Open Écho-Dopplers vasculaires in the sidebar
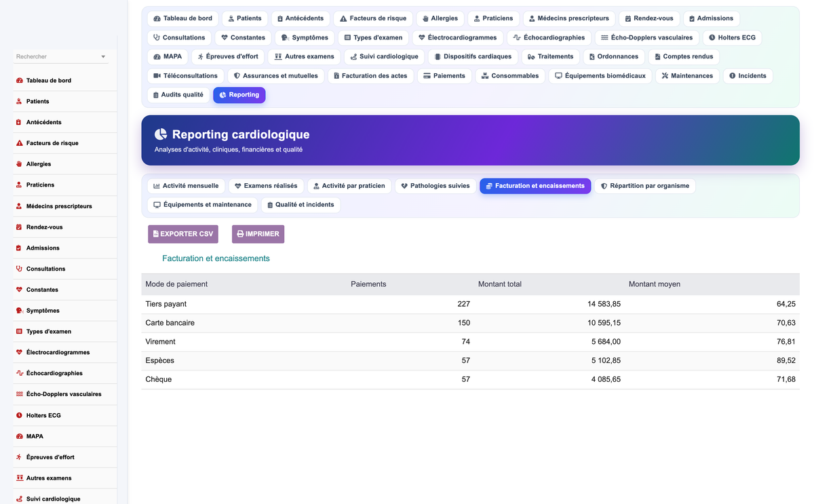This screenshot has height=504, width=814. pyautogui.click(x=65, y=394)
